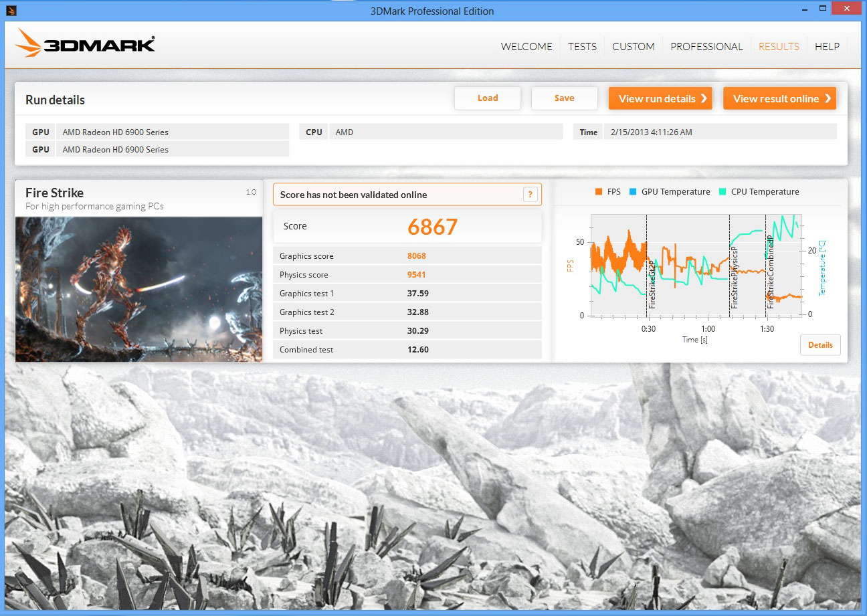This screenshot has width=867, height=616.
Task: Click the 3DMark logo
Action: (85, 45)
